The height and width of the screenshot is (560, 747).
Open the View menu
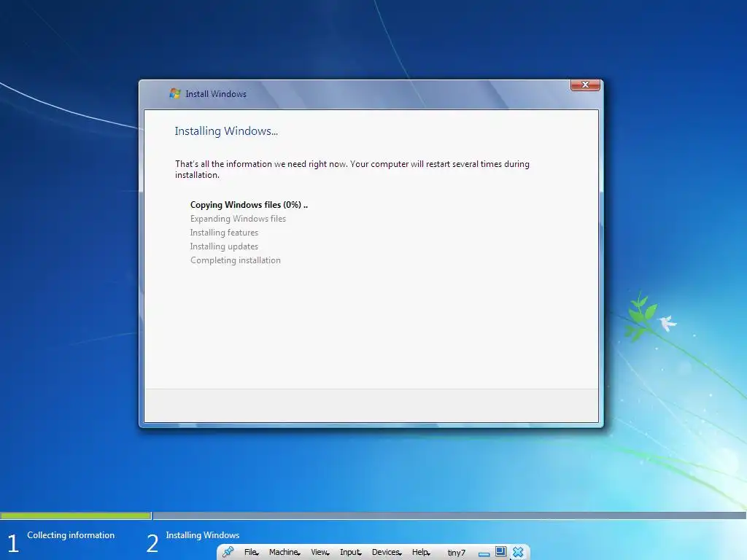pyautogui.click(x=320, y=552)
